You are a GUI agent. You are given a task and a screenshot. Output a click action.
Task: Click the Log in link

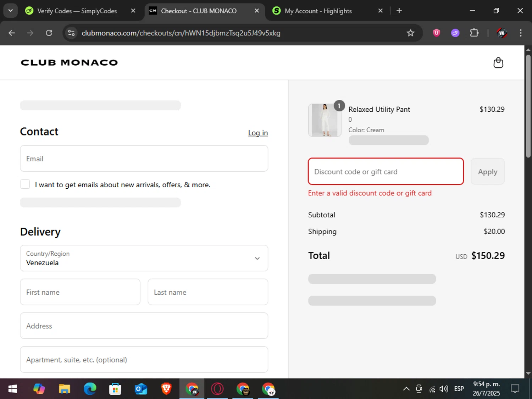258,133
